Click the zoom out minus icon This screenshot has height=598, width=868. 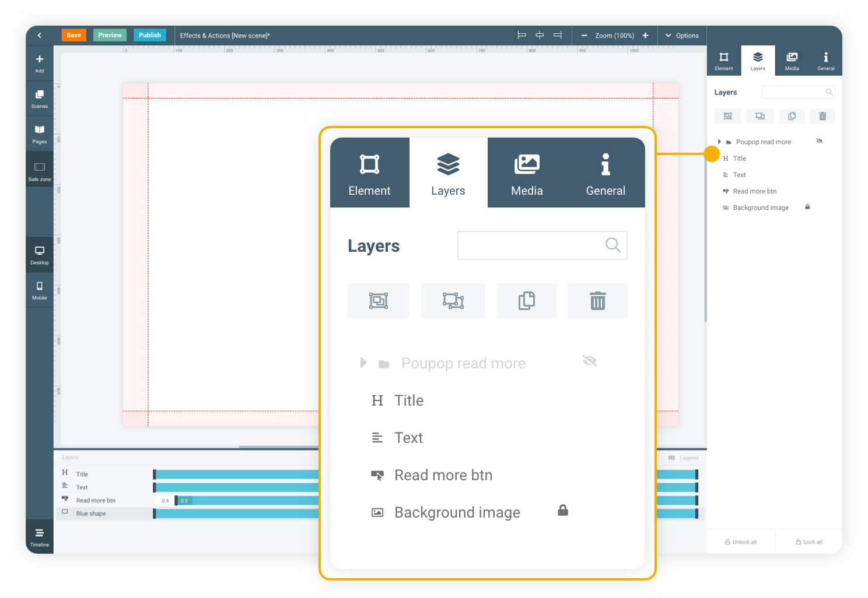[584, 36]
